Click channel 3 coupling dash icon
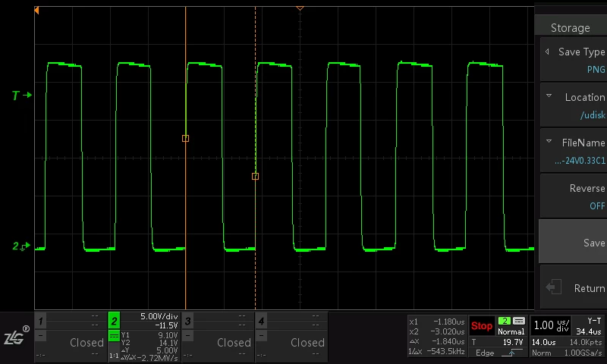Screen dimensions: 607x364 pos(187,335)
